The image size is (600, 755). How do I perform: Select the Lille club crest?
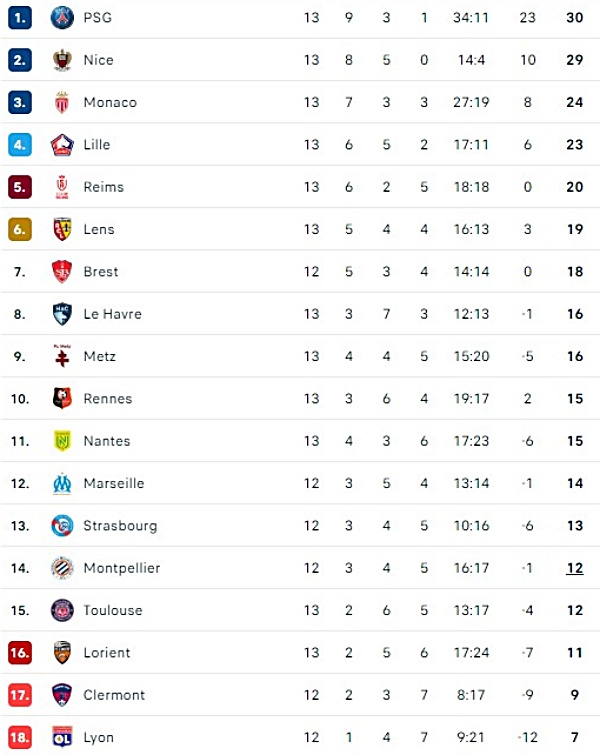click(62, 145)
